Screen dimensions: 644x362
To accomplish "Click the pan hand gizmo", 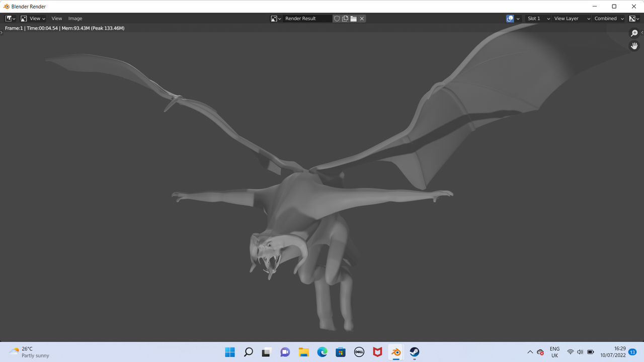I will [x=634, y=46].
